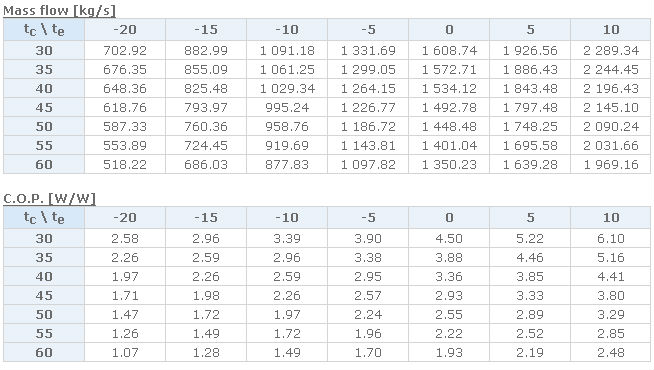Select the -20 column header in Mass flow table
This screenshot has height=370, width=654.
tap(125, 30)
